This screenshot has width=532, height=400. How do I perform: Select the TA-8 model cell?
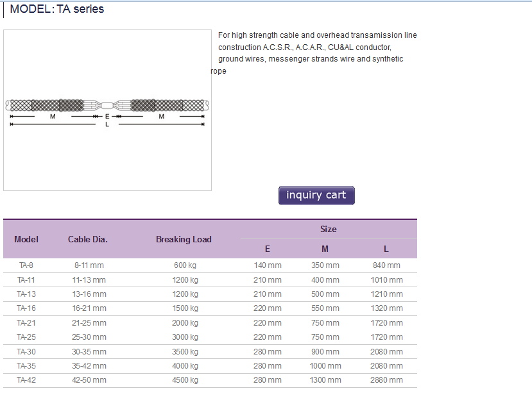26,265
